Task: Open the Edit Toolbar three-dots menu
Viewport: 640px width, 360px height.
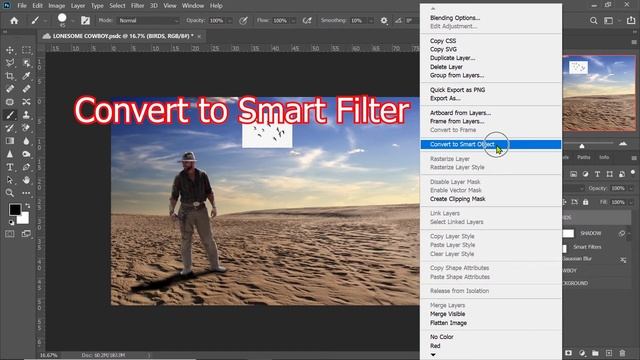Action: coord(26,193)
